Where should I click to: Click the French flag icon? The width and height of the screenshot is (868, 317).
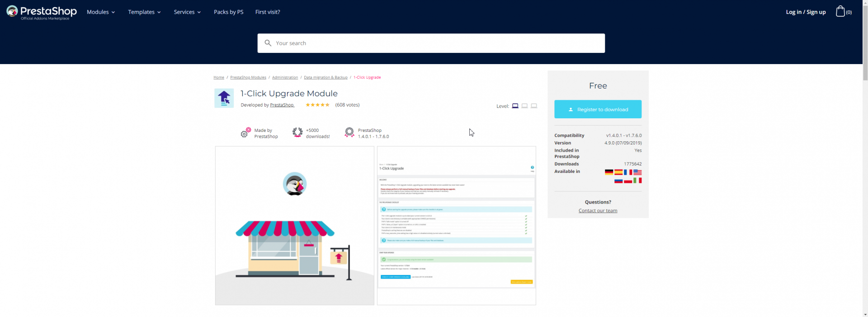pyautogui.click(x=628, y=172)
